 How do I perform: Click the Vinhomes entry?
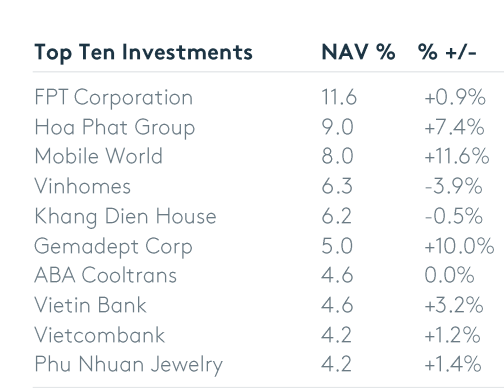pyautogui.click(x=83, y=186)
